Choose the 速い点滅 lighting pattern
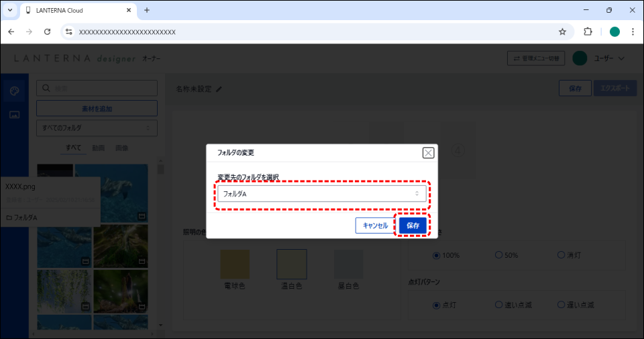The image size is (644, 339). [x=498, y=305]
